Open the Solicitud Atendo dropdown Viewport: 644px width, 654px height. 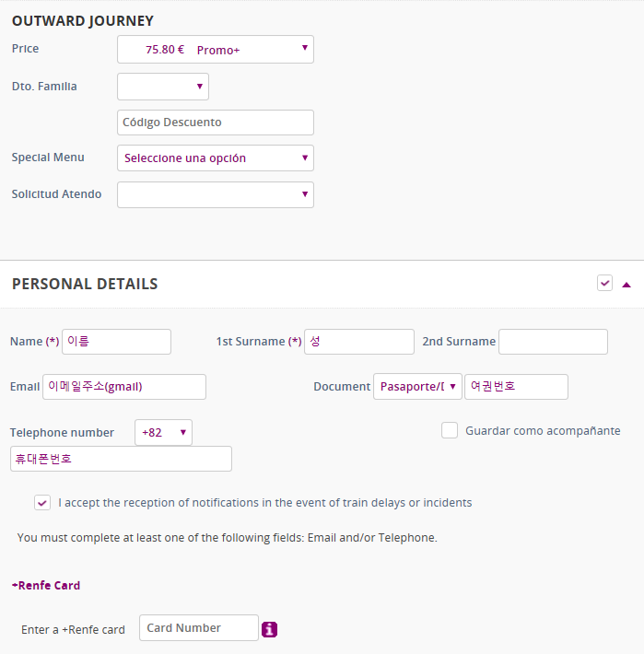pyautogui.click(x=216, y=194)
